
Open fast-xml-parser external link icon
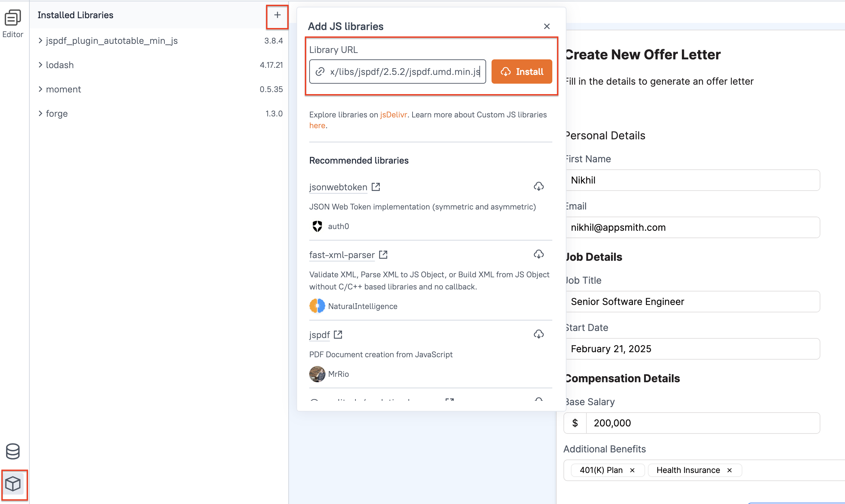coord(383,255)
